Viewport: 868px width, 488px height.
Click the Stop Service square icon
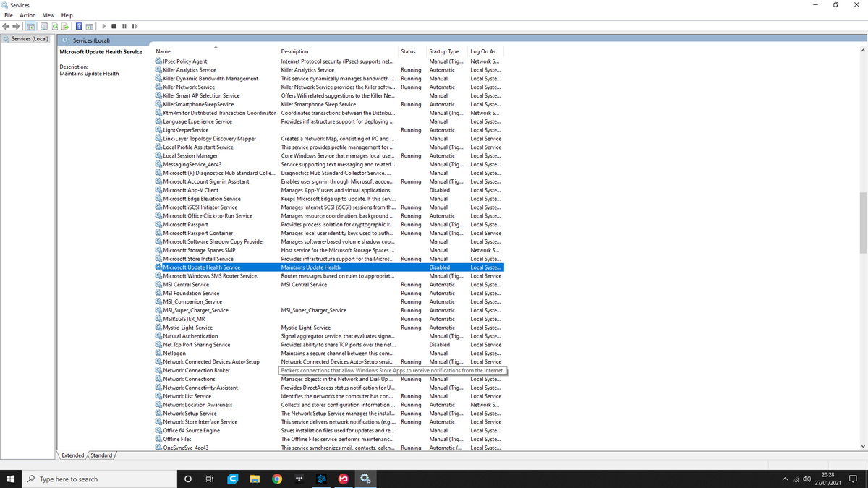tap(114, 27)
